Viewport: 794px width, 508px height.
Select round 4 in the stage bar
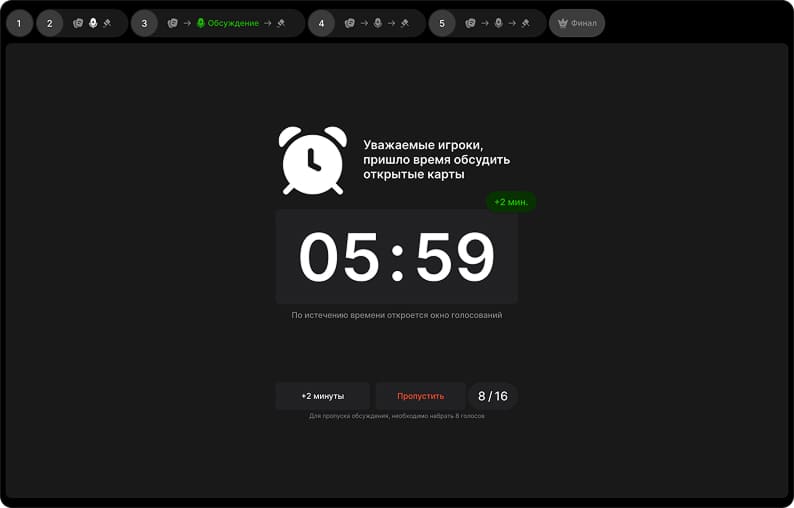click(x=321, y=23)
